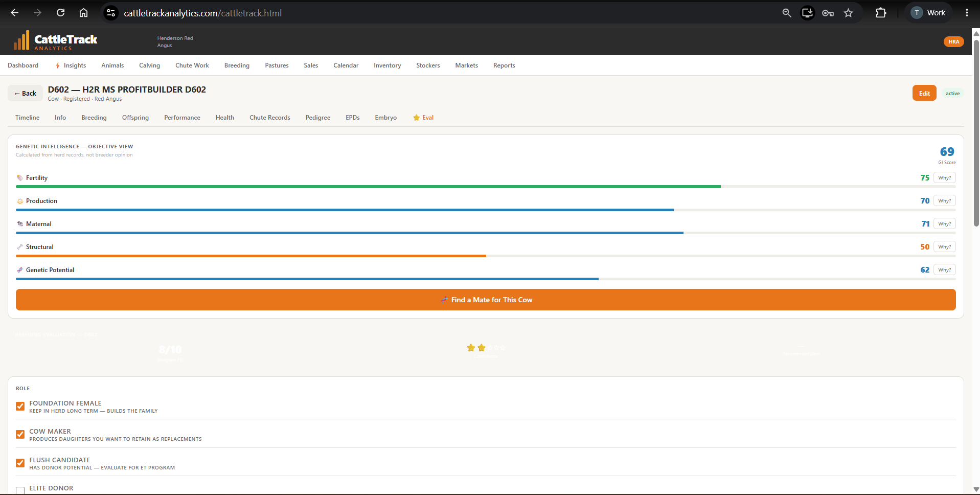Open Insights with lightning icon
This screenshot has width=980, height=495.
coord(71,65)
